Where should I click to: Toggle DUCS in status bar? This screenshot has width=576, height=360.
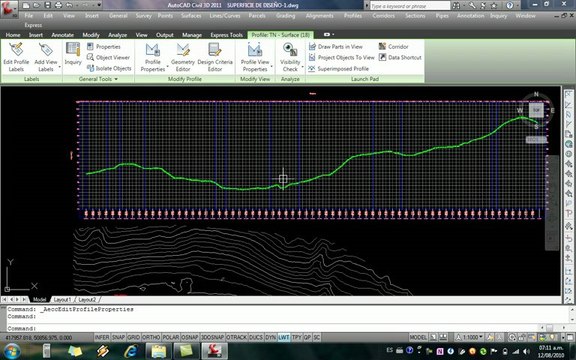pyautogui.click(x=256, y=337)
